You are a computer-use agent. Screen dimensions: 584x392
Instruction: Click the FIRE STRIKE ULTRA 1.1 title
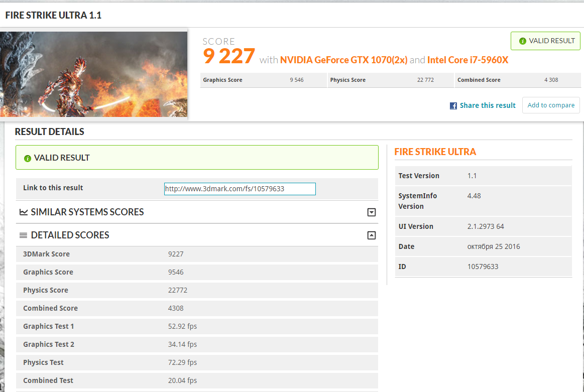tap(53, 15)
